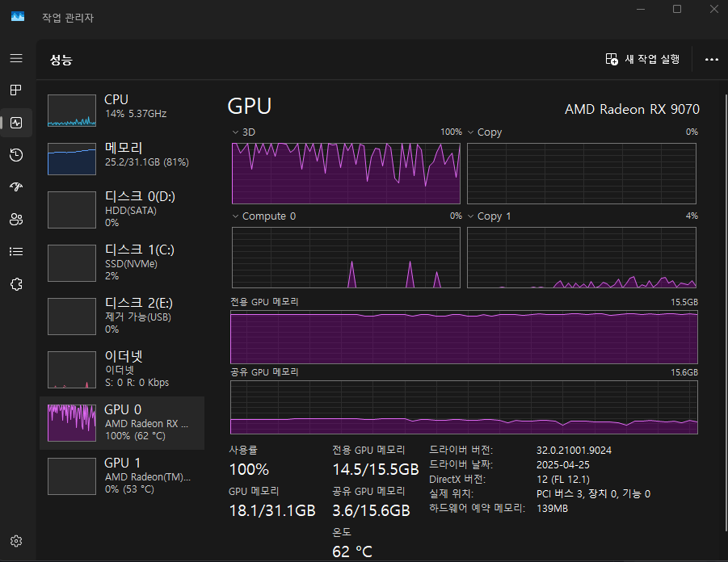Click the 100% 사용률 value
This screenshot has width=728, height=562.
pyautogui.click(x=249, y=469)
